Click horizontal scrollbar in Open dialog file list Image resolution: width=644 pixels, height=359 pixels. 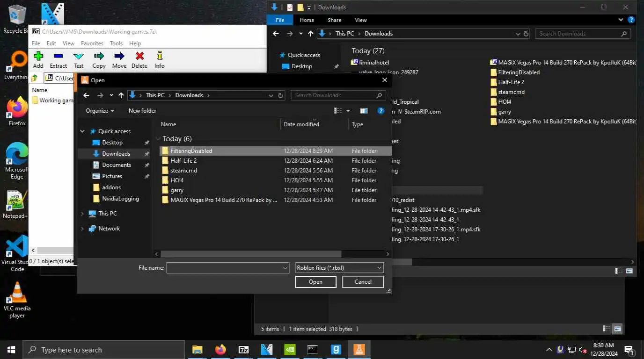251,254
